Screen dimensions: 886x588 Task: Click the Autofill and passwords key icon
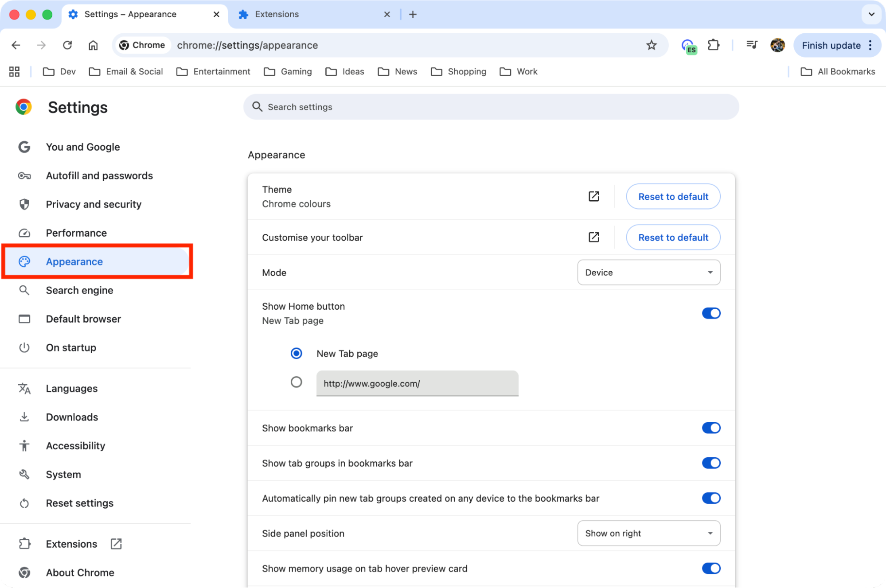tap(24, 175)
